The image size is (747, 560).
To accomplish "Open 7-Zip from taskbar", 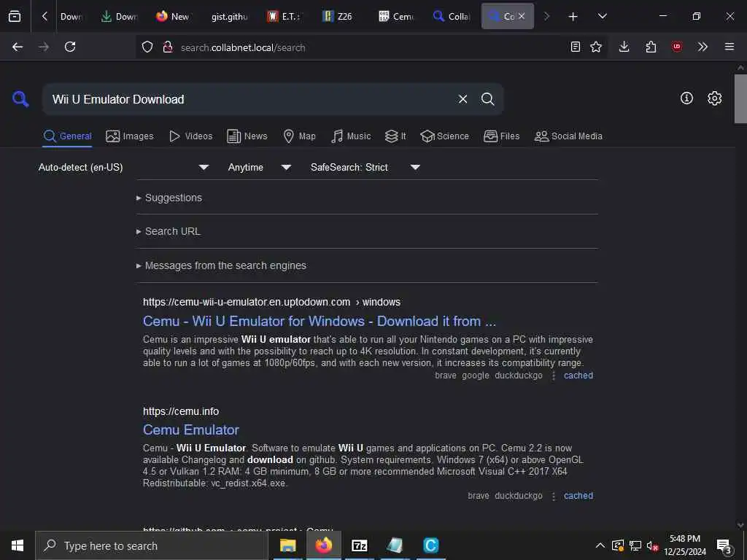I will coord(359,545).
